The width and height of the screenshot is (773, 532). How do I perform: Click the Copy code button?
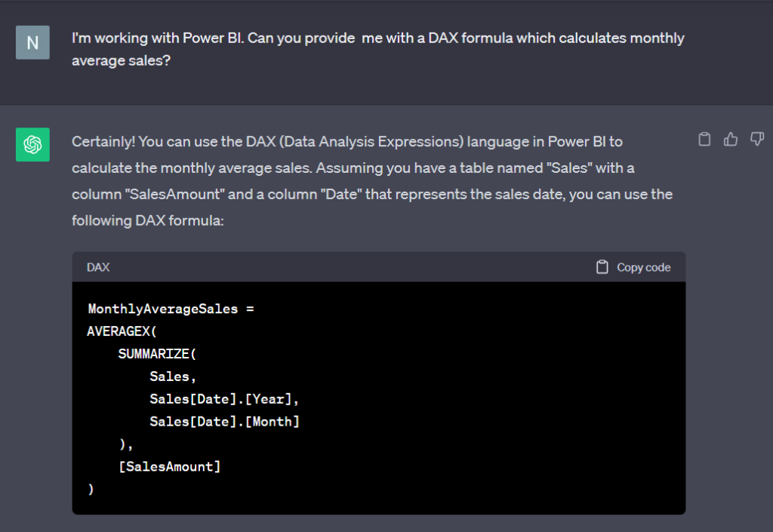(x=633, y=267)
